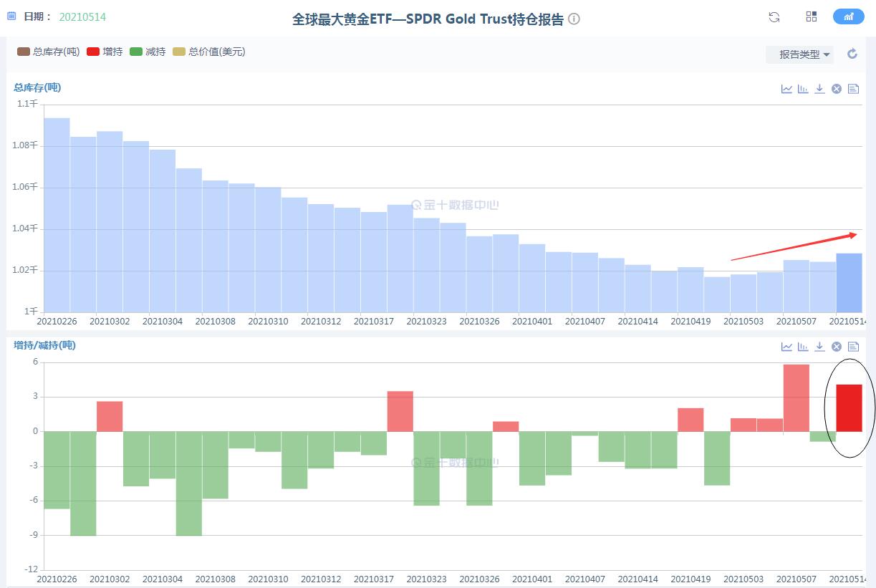876x588 pixels.
Task: Click the -12 axis label
Action: (x=31, y=569)
